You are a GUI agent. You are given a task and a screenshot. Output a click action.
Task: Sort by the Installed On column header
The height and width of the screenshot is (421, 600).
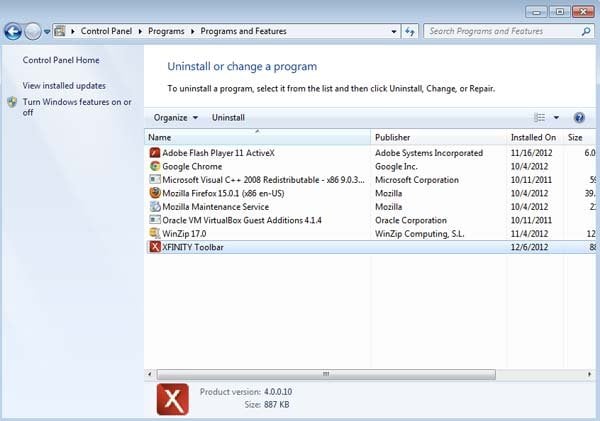[535, 137]
